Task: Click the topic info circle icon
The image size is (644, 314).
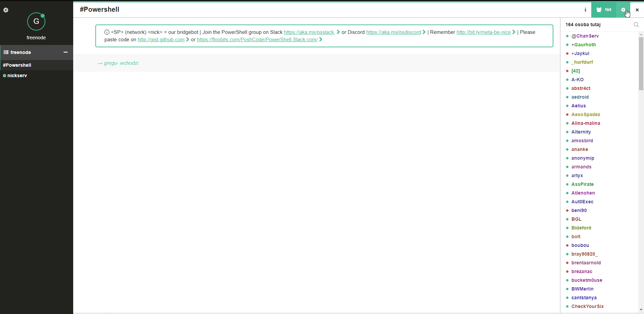Action: tap(107, 32)
